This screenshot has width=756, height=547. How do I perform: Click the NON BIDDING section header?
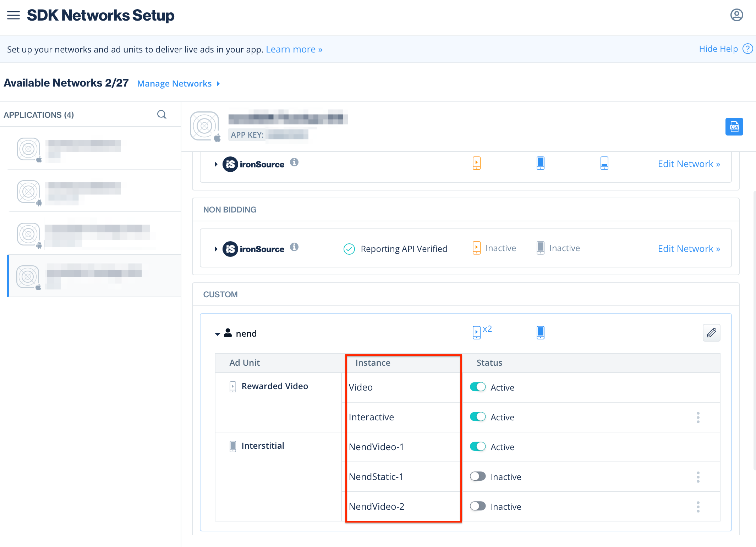pyautogui.click(x=230, y=210)
